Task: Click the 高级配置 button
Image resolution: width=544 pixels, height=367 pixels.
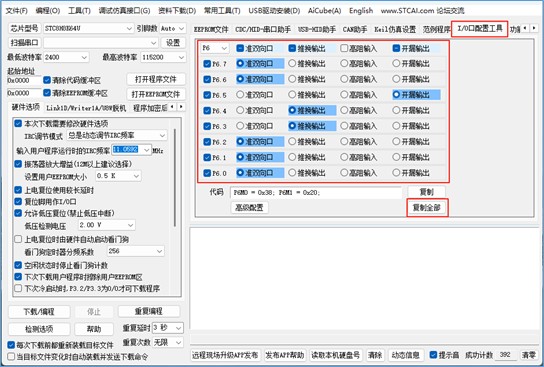Action: click(249, 207)
